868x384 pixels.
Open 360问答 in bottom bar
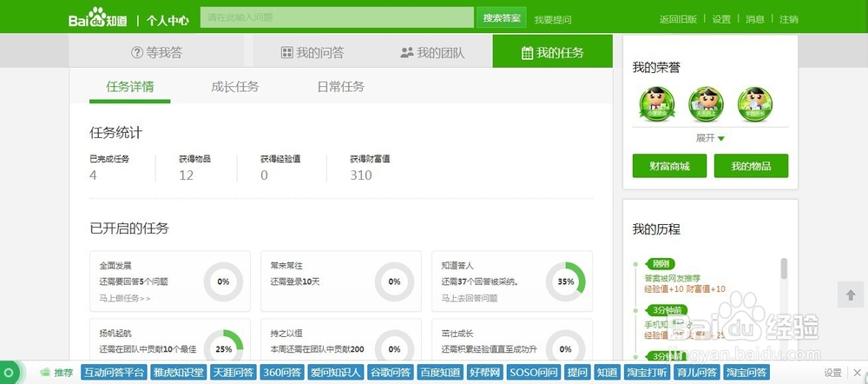[282, 373]
